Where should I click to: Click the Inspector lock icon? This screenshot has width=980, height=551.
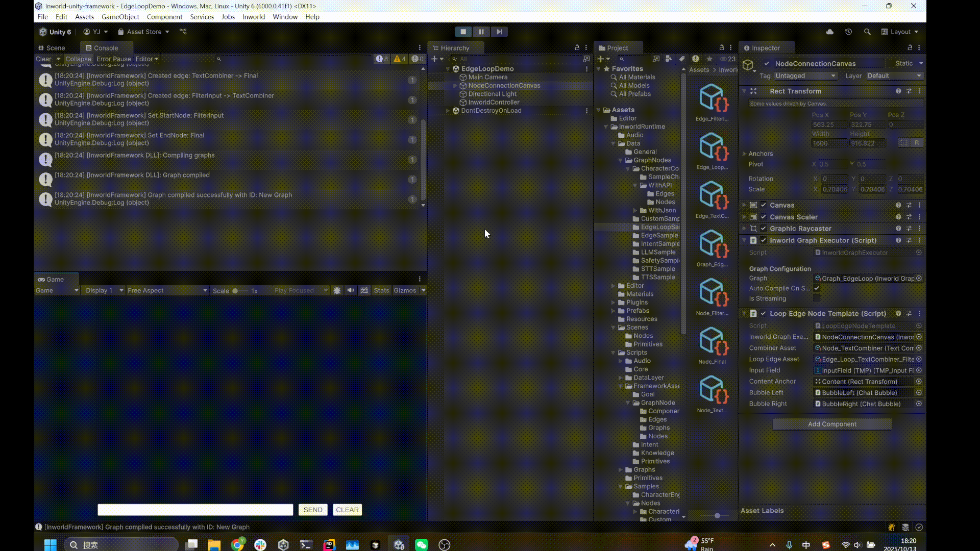910,47
